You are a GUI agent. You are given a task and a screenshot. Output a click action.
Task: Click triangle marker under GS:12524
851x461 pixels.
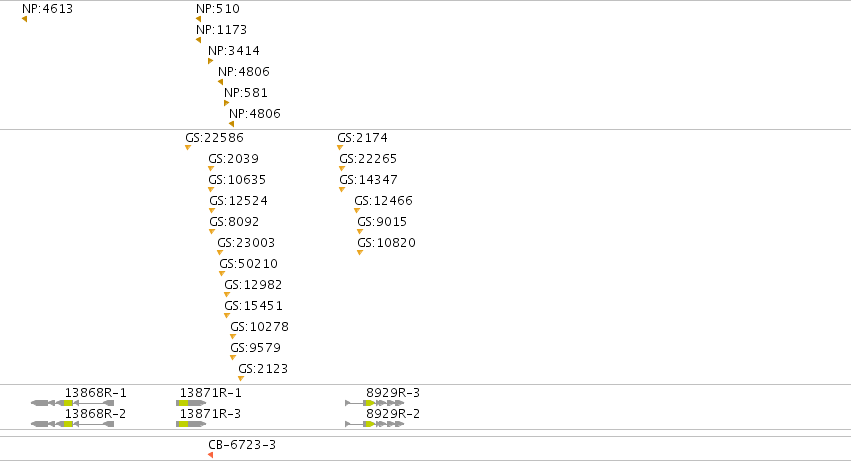(x=212, y=211)
